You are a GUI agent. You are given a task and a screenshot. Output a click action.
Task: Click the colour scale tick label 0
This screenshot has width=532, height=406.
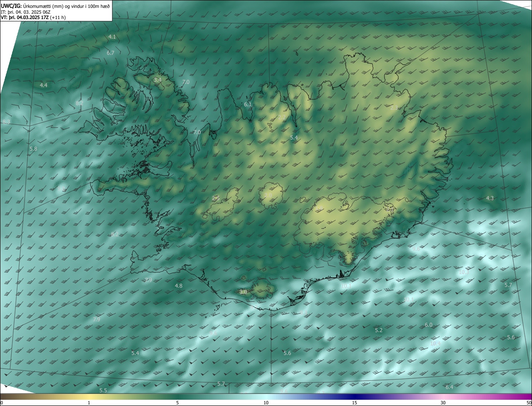(2, 403)
